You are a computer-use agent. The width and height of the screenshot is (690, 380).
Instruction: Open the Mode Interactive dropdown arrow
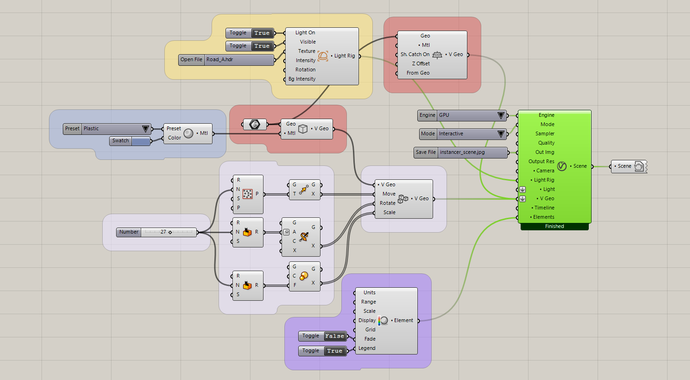pyautogui.click(x=501, y=134)
